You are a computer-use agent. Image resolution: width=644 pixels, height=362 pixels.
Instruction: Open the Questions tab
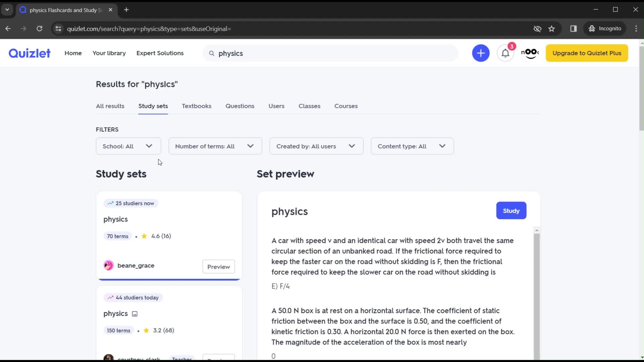pos(240,106)
